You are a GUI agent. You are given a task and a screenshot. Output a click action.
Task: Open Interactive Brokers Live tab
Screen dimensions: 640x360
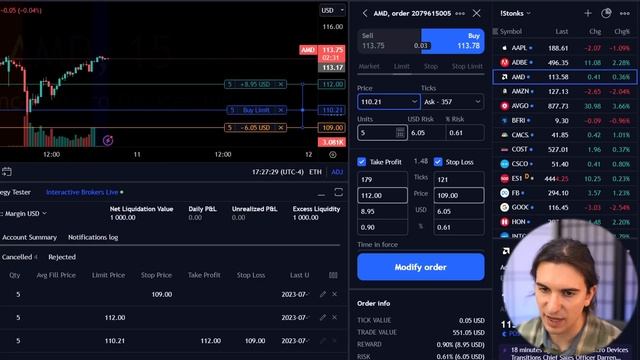[x=84, y=192]
